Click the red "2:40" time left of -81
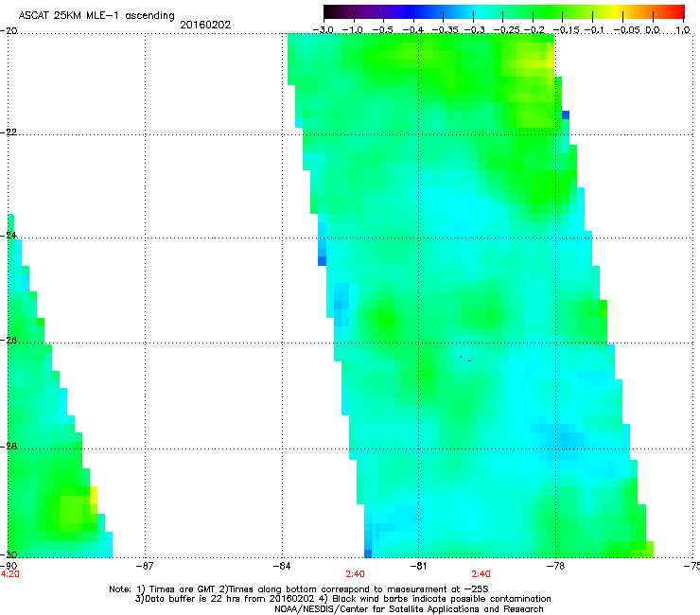 pos(356,574)
